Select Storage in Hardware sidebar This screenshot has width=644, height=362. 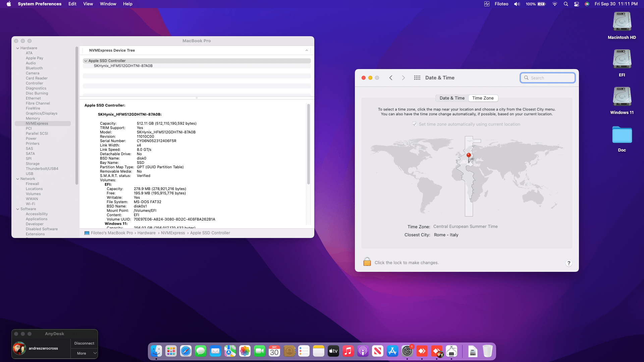[x=33, y=164]
